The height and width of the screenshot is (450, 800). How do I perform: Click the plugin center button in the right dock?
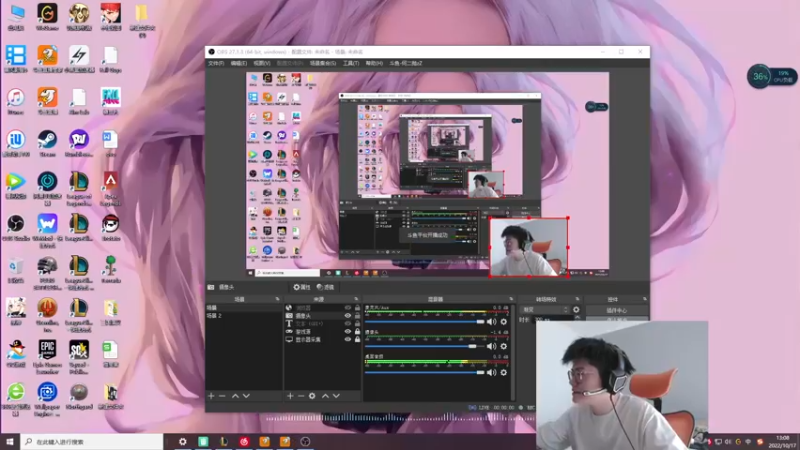pos(616,310)
